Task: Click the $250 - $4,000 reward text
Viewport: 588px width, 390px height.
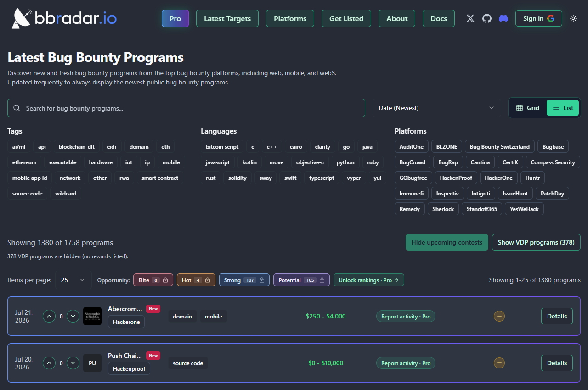Action: [x=326, y=316]
